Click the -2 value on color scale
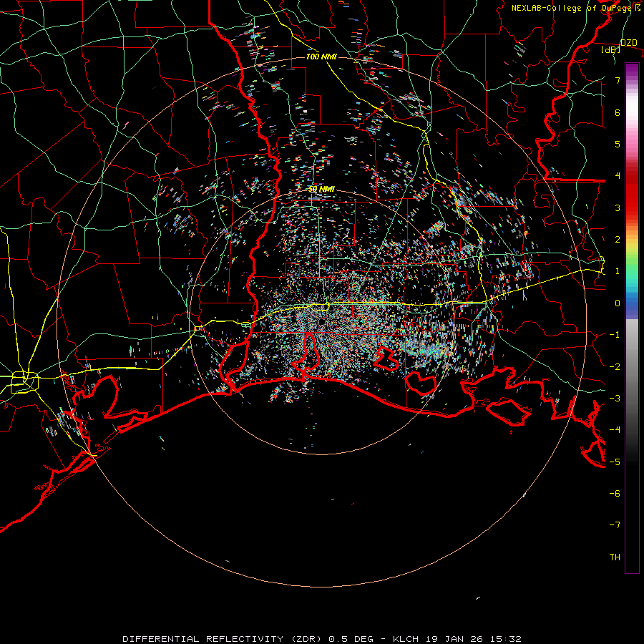Screen dimensions: 644x644 coord(615,367)
